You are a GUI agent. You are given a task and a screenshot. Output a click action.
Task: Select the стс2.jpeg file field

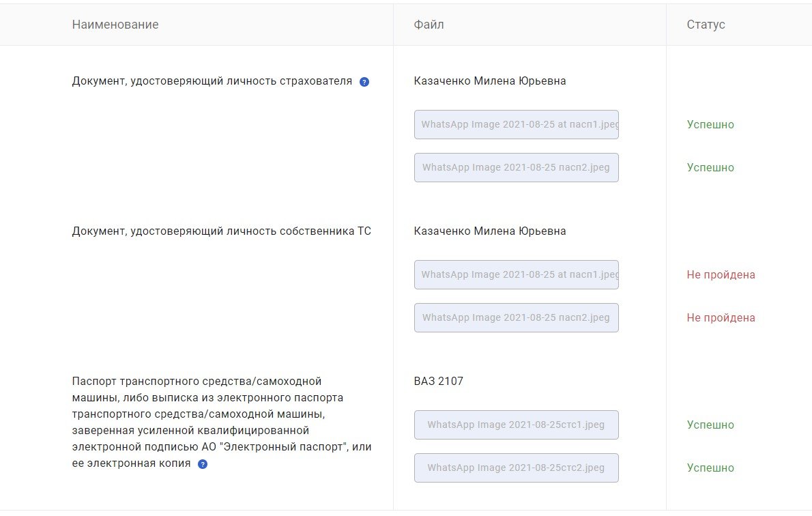coord(516,468)
